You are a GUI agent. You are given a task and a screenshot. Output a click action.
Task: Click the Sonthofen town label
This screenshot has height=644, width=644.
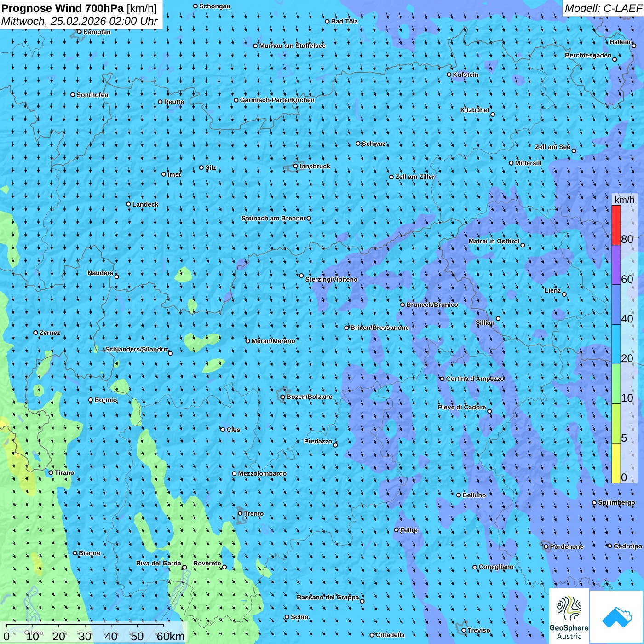click(92, 95)
